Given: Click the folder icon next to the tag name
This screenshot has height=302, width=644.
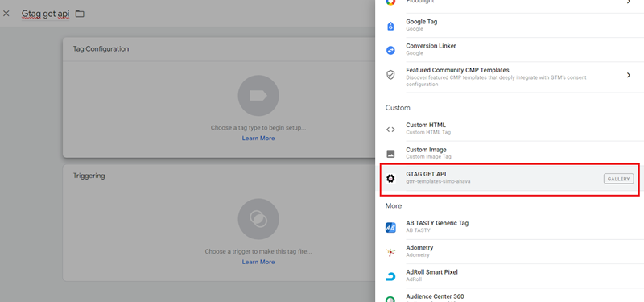Looking at the screenshot, I should (80, 14).
